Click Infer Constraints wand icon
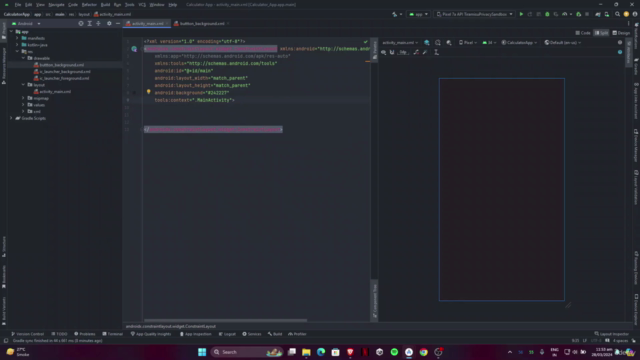This screenshot has height=360, width=640. 425,52
